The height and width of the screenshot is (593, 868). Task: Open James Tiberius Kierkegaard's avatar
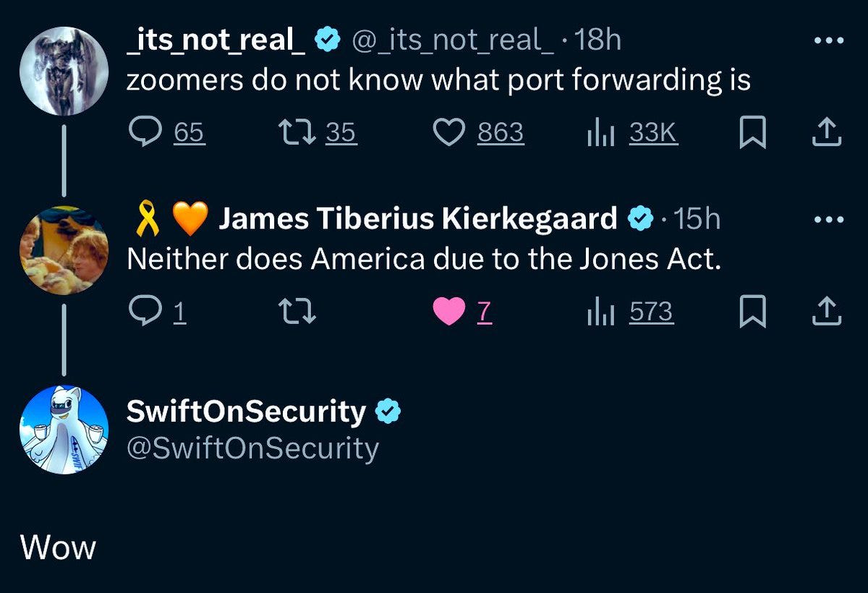[x=64, y=250]
